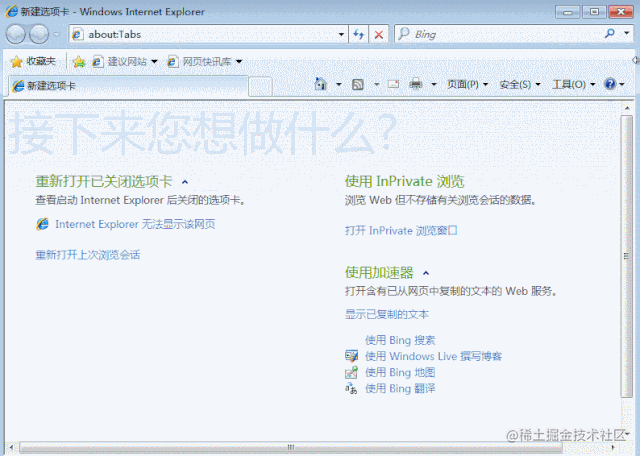
Task: Expand the feeds dropdown arrow
Action: click(x=376, y=85)
